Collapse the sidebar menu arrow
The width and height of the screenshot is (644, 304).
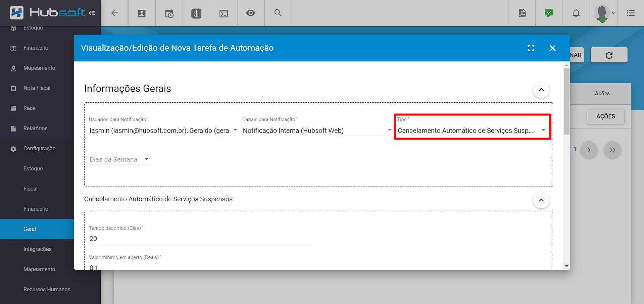[x=92, y=13]
